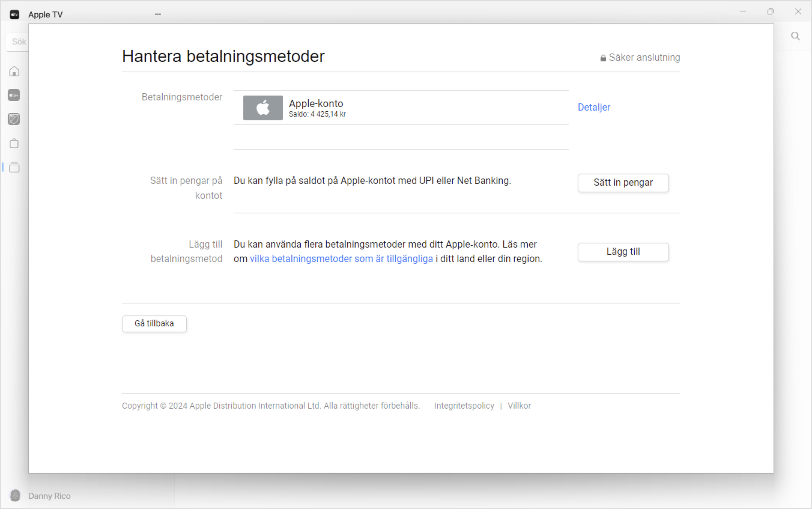This screenshot has height=509, width=812.
Task: Click the Lägg till button
Action: (x=623, y=252)
